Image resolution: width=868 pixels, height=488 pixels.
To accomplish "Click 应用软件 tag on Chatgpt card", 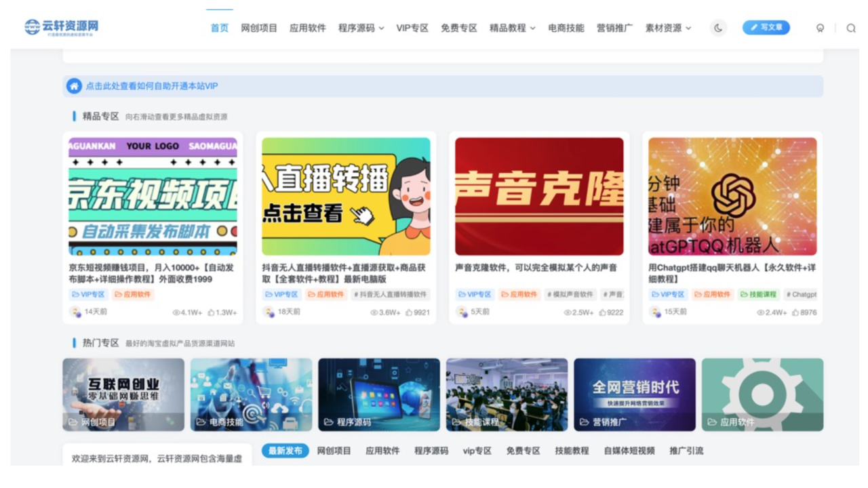I will click(713, 295).
